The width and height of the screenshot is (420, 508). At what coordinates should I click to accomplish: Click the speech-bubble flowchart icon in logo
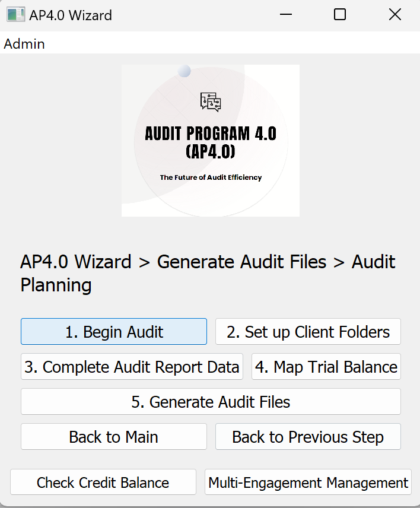point(211,101)
